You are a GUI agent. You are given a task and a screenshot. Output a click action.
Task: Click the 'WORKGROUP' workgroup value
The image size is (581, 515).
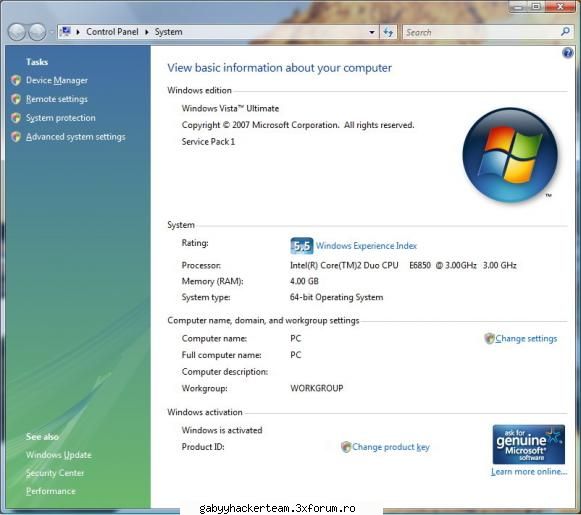pos(317,388)
